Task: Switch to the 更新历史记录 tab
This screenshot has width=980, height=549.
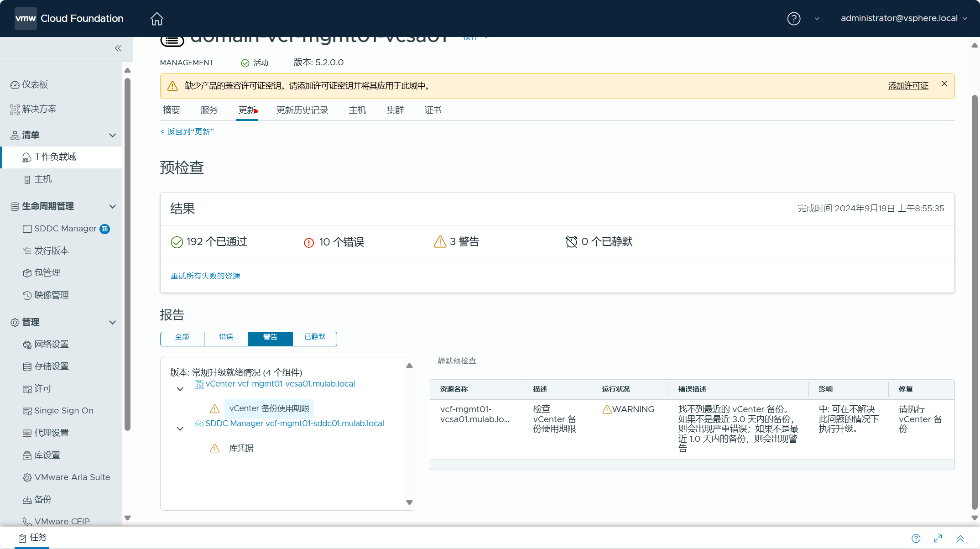Action: [302, 110]
